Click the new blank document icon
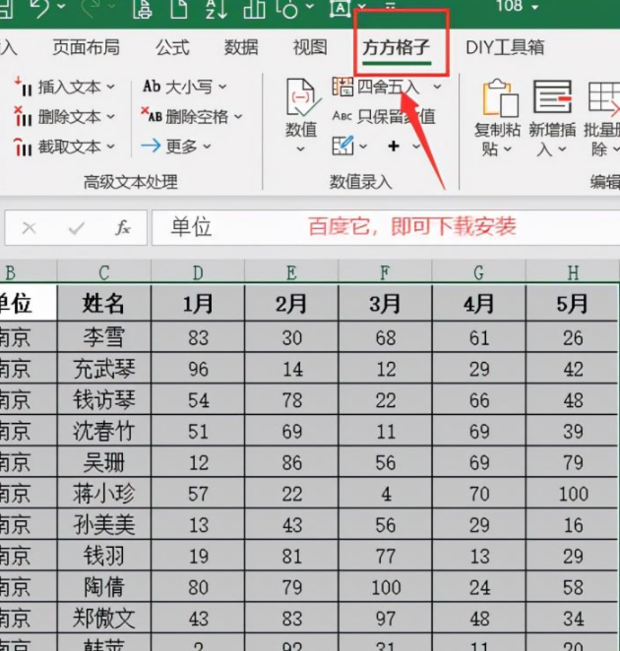Viewport: 620px width, 651px height. point(179,8)
